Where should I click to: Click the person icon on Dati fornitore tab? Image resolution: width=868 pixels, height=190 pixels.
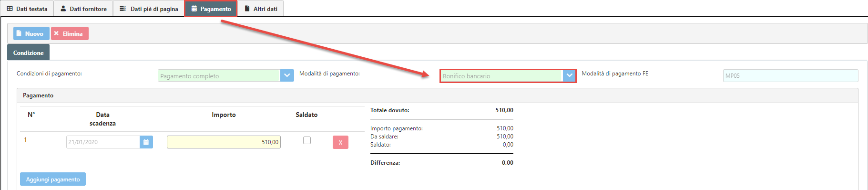click(63, 9)
